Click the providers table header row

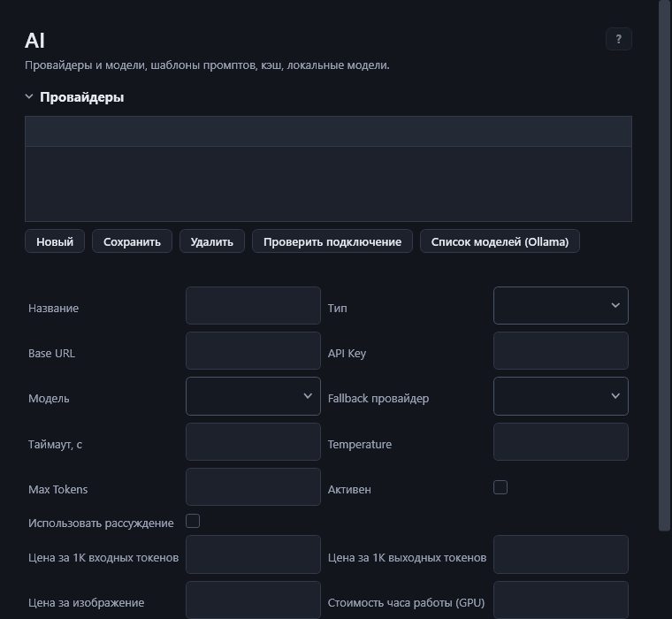[328, 131]
